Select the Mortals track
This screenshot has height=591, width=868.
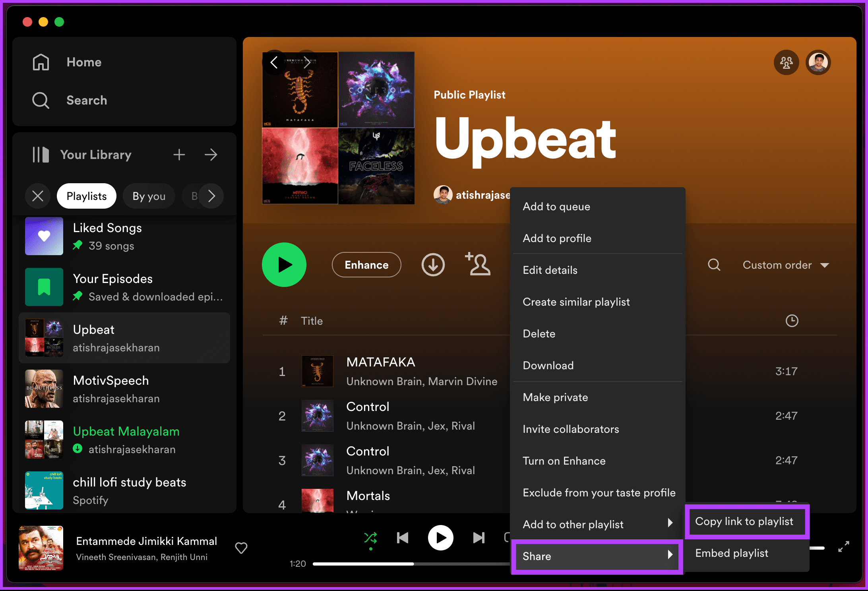[368, 496]
